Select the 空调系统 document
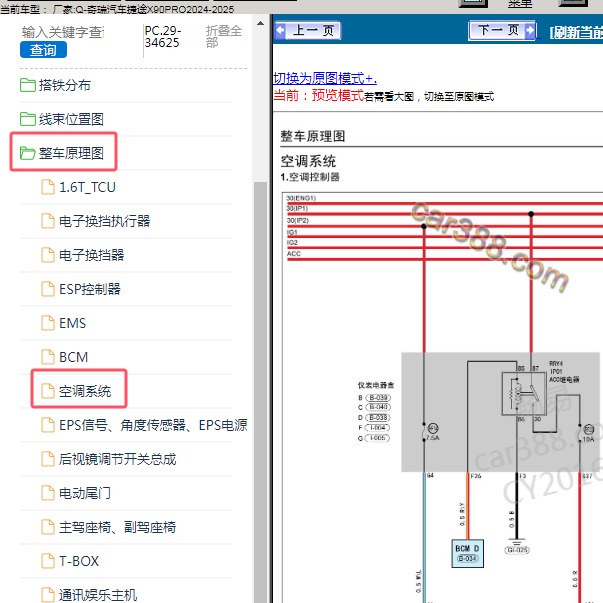Image resolution: width=603 pixels, height=603 pixels. [x=85, y=391]
